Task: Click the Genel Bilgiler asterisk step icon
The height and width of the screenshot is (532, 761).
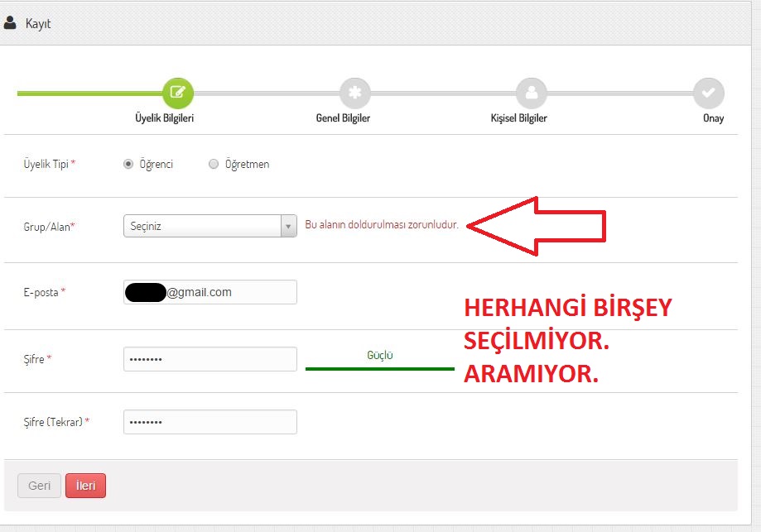Action: 354,93
